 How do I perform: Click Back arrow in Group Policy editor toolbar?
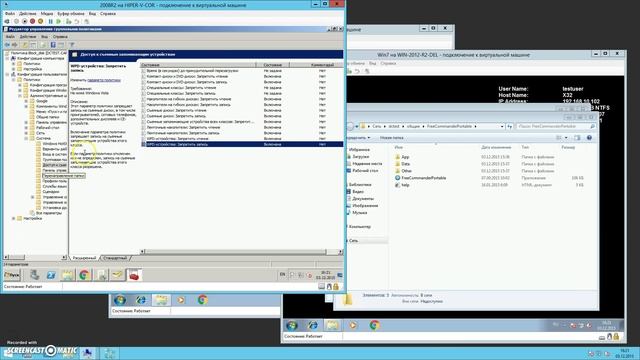[7, 44]
